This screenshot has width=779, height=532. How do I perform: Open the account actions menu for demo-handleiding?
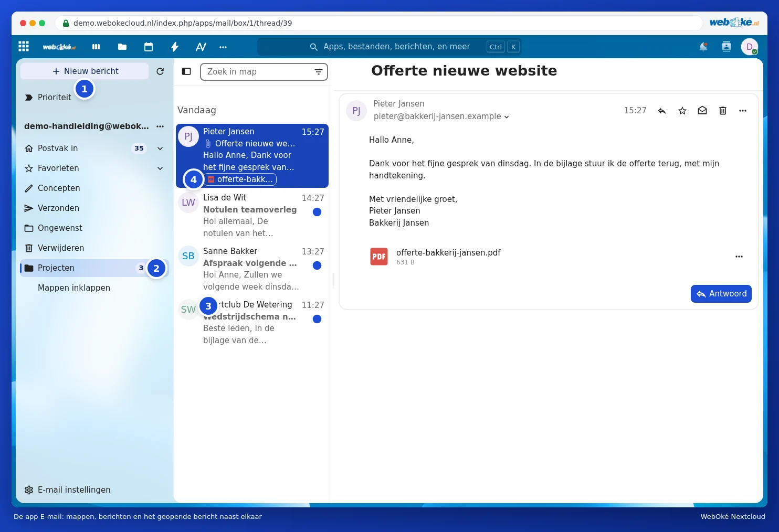point(160,126)
